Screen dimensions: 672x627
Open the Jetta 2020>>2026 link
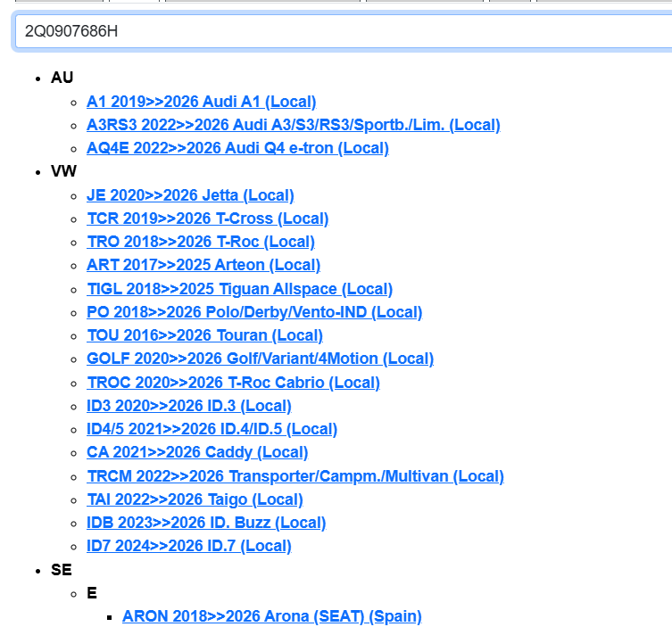coord(190,195)
